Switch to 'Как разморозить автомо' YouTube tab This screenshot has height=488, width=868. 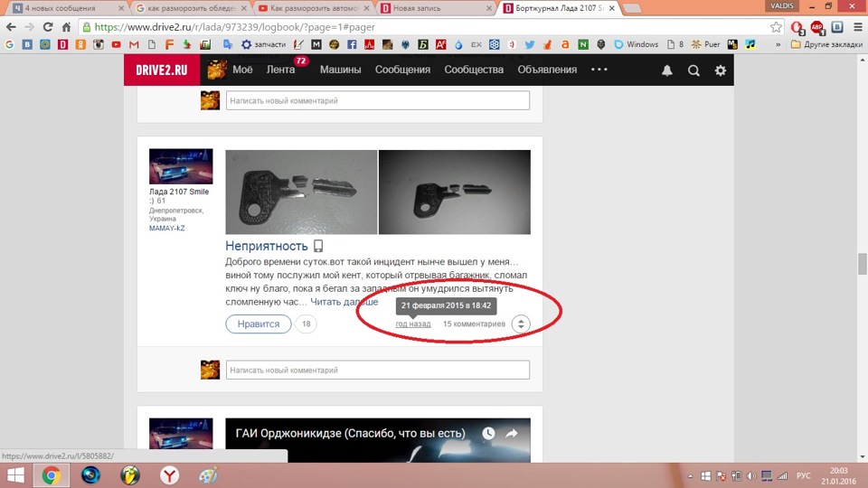[x=312, y=8]
